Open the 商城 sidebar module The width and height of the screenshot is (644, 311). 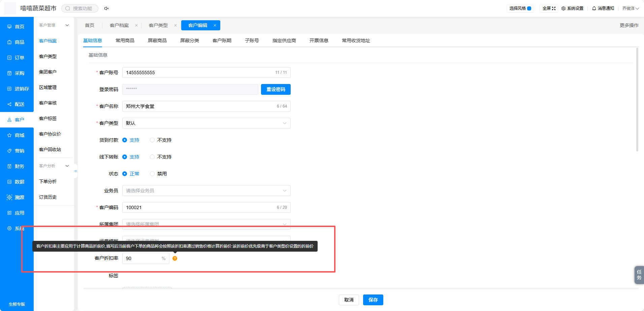click(17, 135)
